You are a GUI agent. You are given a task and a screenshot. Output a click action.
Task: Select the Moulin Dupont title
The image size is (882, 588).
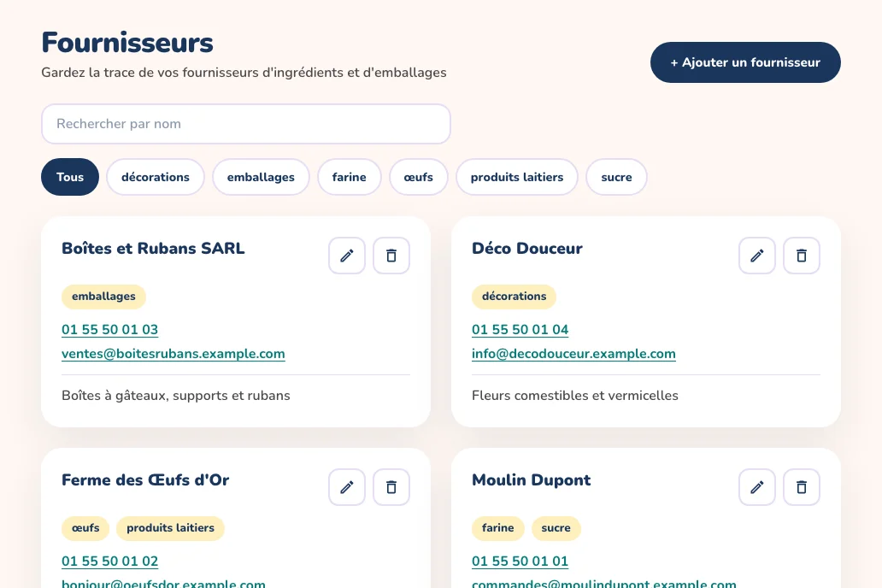531,480
